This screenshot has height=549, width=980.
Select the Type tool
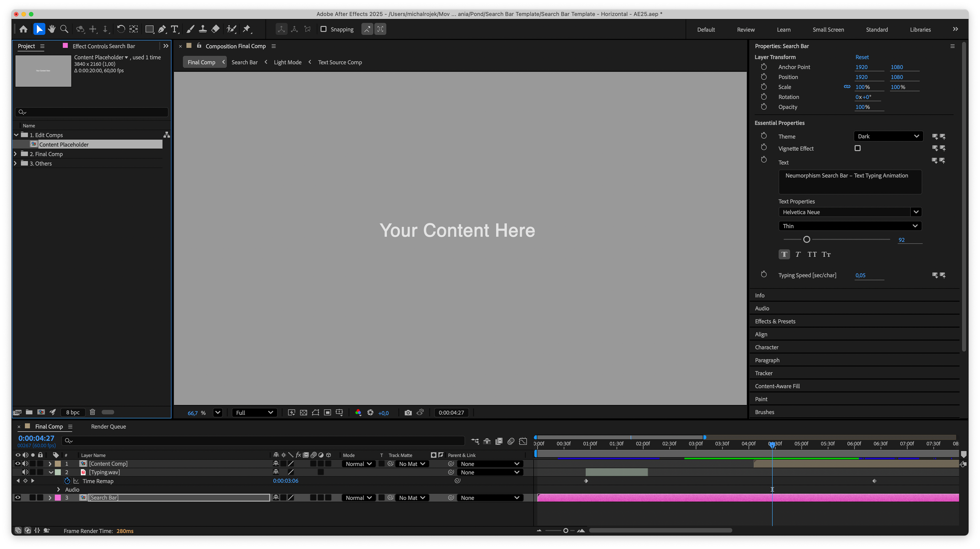click(174, 29)
